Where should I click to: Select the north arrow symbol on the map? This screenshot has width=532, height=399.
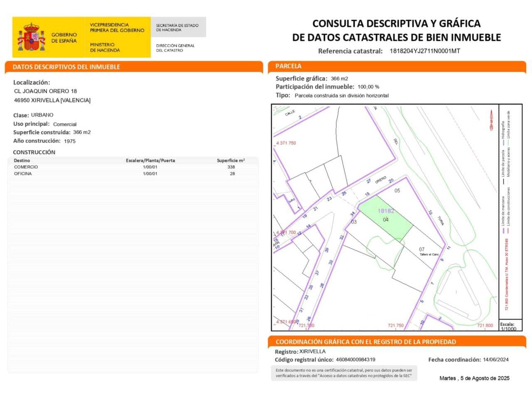click(492, 118)
